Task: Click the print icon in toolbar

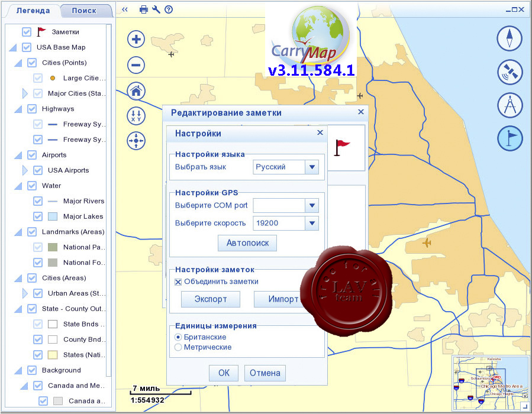Action: tap(144, 9)
